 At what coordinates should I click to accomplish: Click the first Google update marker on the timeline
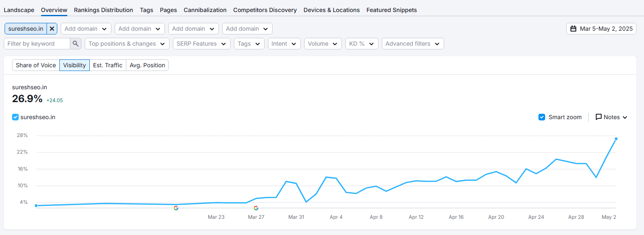(x=176, y=208)
